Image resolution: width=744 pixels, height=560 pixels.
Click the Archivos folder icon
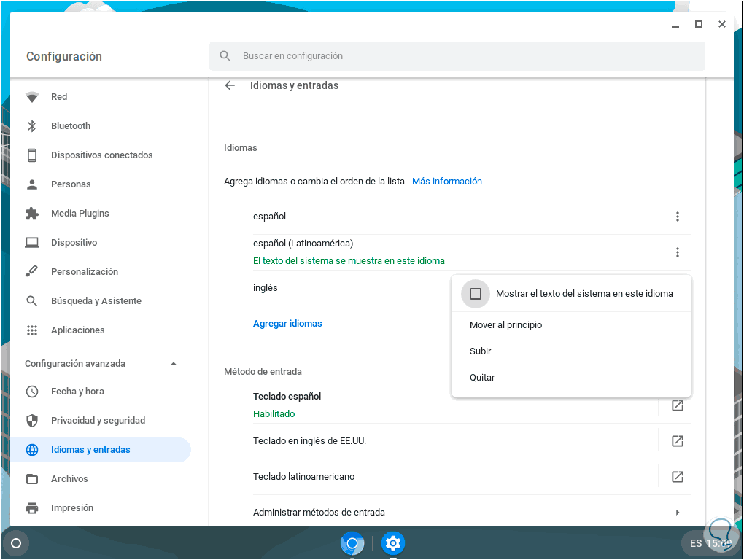coord(32,479)
